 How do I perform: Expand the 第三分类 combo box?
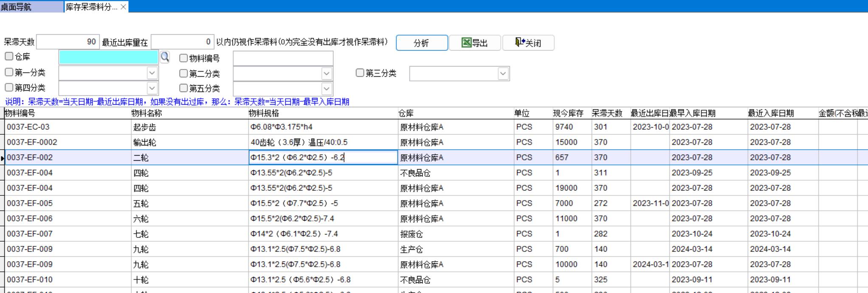503,74
